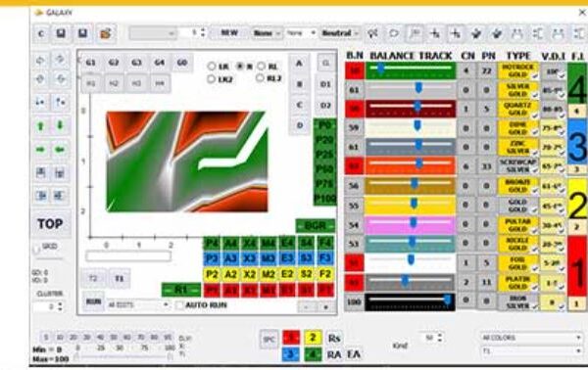Viewport: 588px width, 370px height.
Task: Click the TOP view button
Action: pos(50,224)
